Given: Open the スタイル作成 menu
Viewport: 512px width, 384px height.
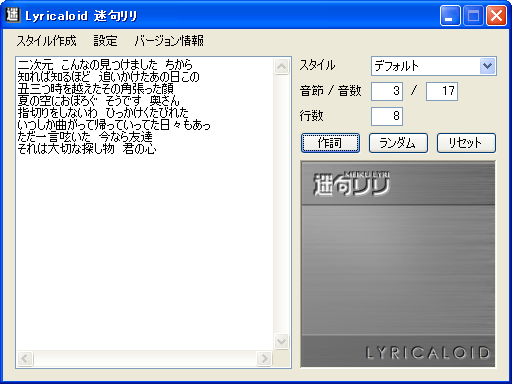Looking at the screenshot, I should point(46,41).
